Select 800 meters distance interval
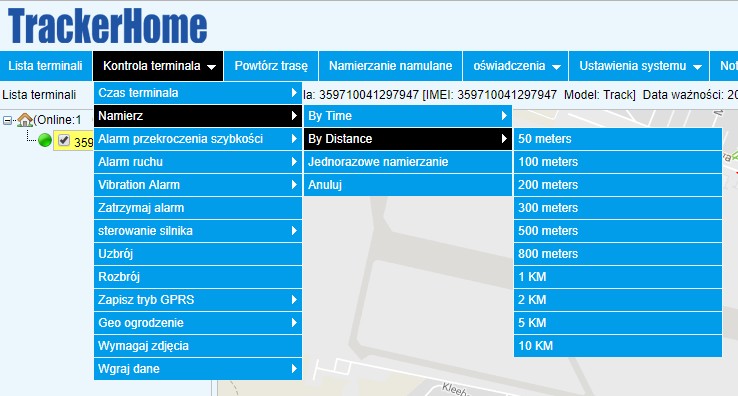The height and width of the screenshot is (396, 738). coord(618,254)
